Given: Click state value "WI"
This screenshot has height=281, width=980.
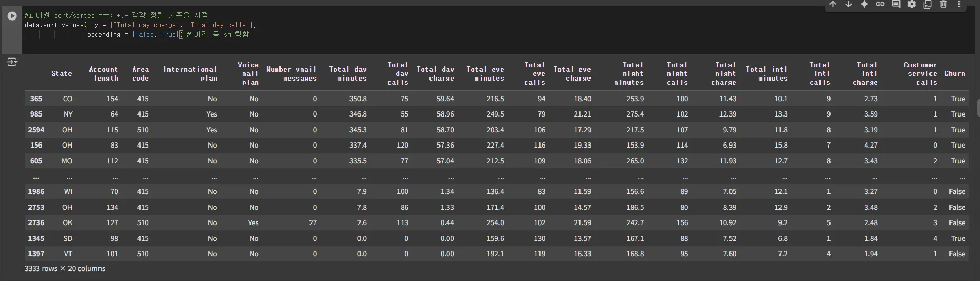Looking at the screenshot, I should coord(68,191).
